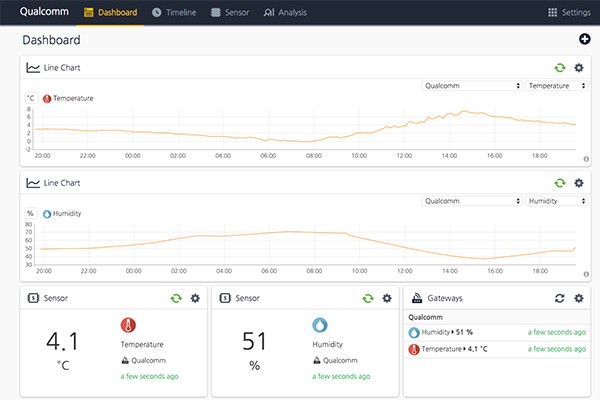Open Temperature line chart gear settings

578,68
